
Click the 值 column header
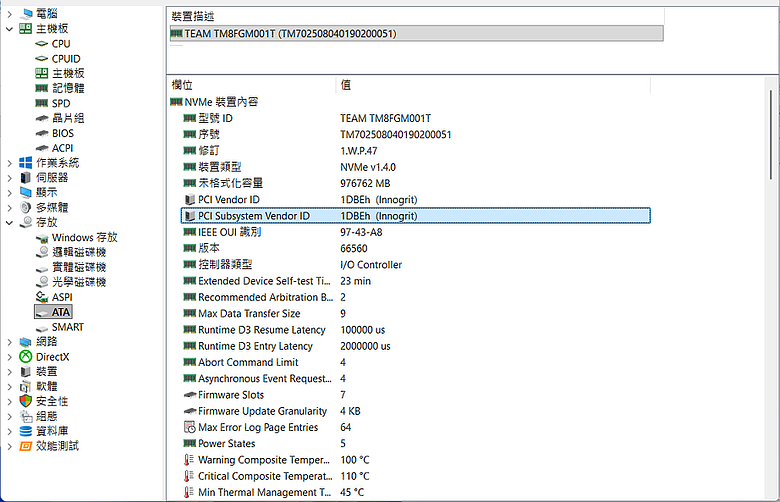tap(493, 85)
